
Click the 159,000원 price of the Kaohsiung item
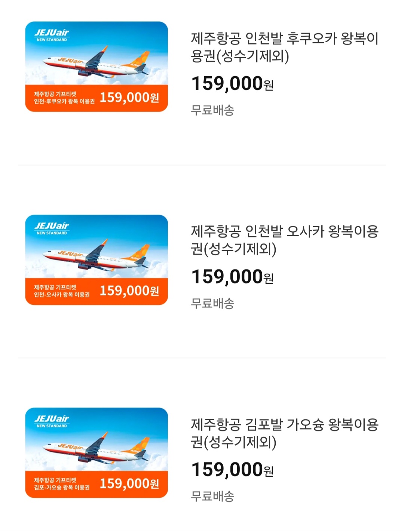232,470
